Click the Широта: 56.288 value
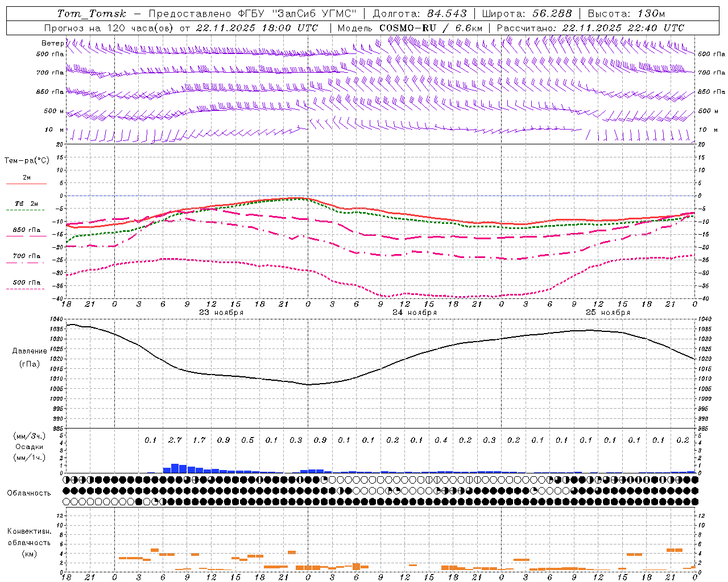Screen dimensions: 728x582 pos(527,14)
